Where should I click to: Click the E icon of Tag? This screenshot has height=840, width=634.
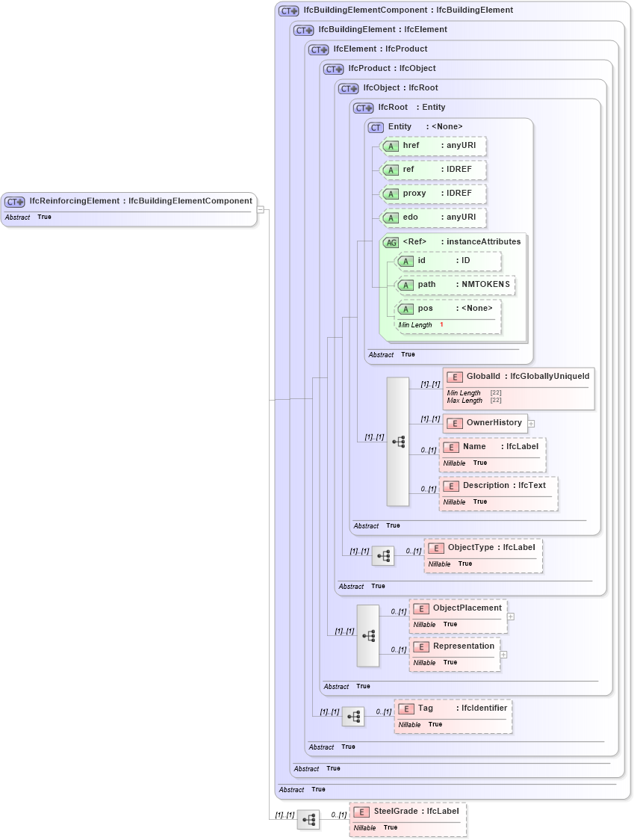[405, 708]
